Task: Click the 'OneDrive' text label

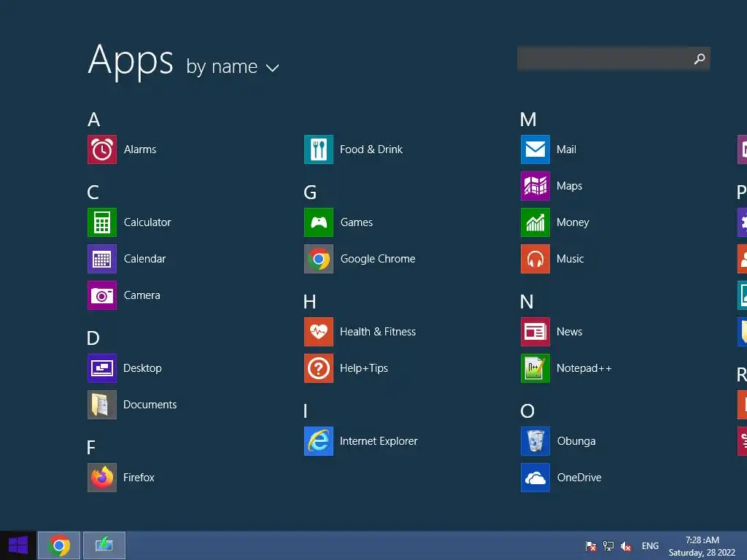Action: tap(579, 478)
